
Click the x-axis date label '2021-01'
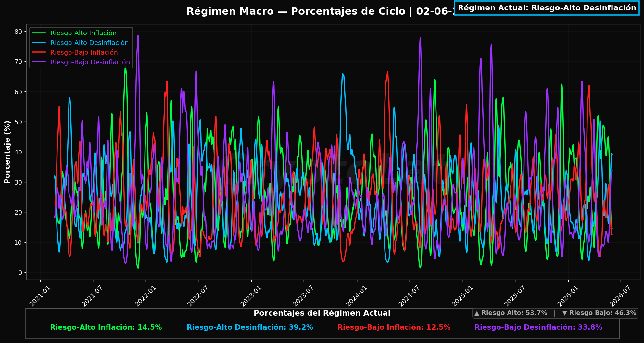coord(40,296)
